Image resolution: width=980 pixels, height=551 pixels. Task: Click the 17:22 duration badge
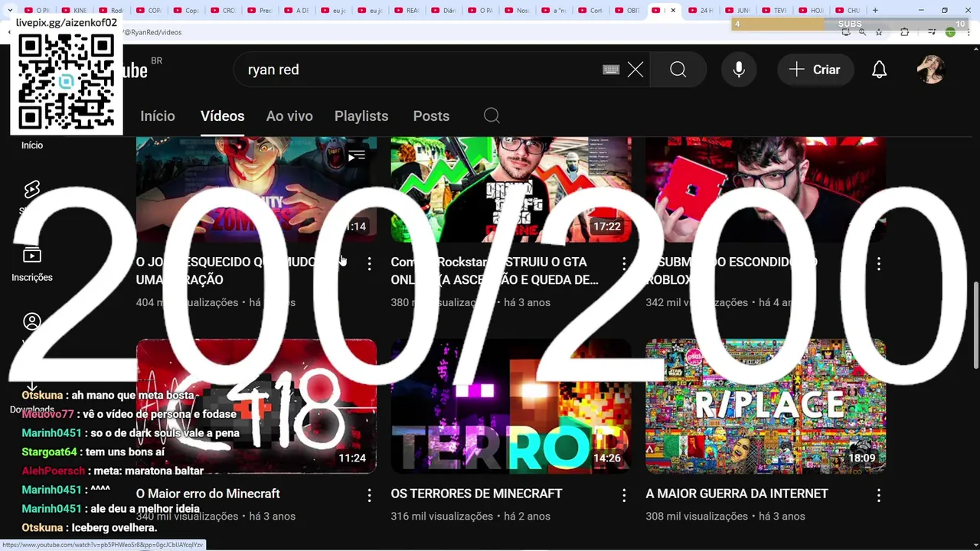click(606, 227)
